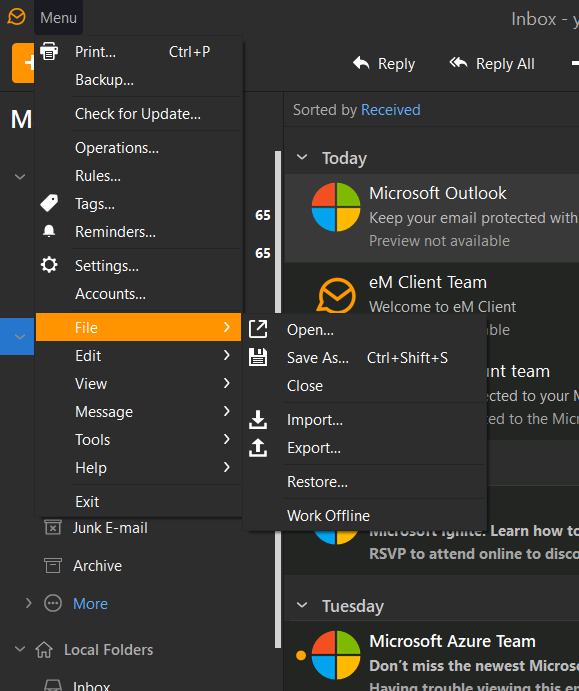Click the Microsoft Outlook sender avatar

point(336,207)
